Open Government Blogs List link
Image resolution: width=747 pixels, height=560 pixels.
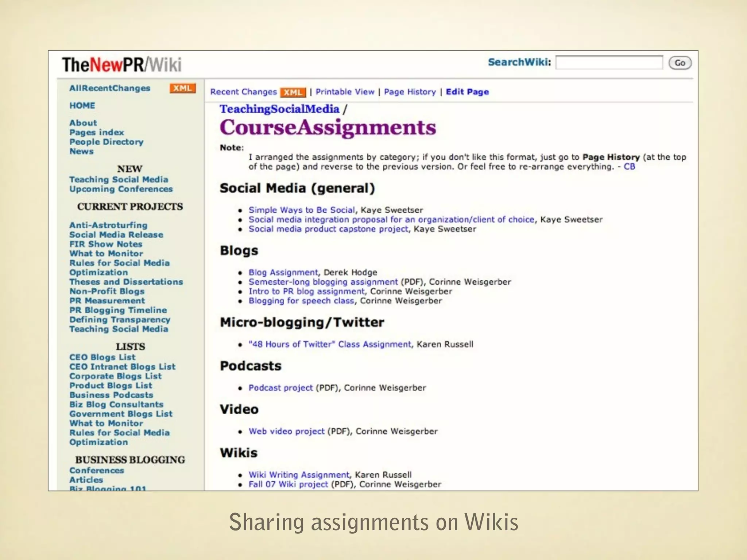121,414
